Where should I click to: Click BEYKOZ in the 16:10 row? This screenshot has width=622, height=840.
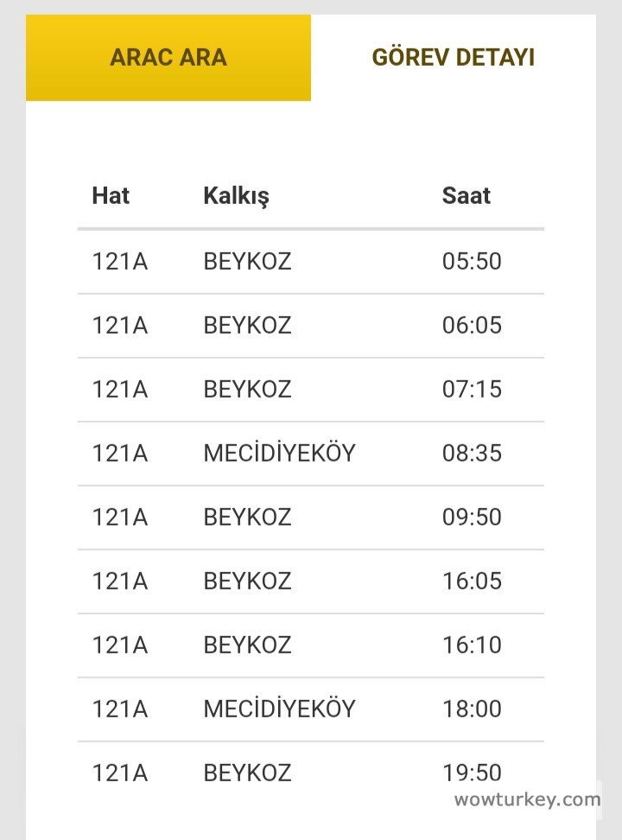tap(247, 645)
